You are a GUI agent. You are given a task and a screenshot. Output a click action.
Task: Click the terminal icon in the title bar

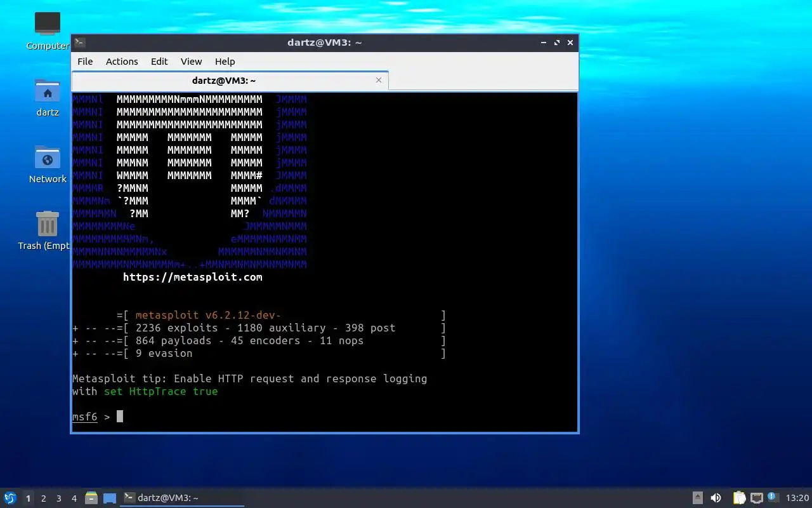tap(80, 43)
